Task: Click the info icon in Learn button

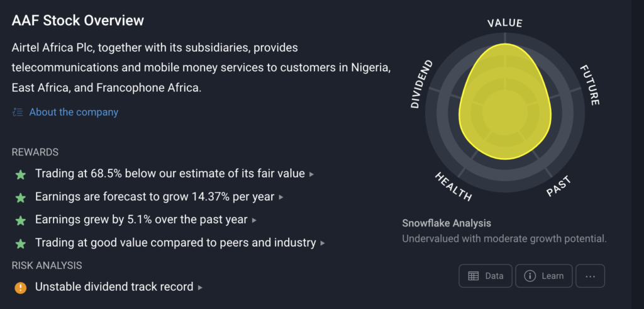Action: click(x=530, y=276)
